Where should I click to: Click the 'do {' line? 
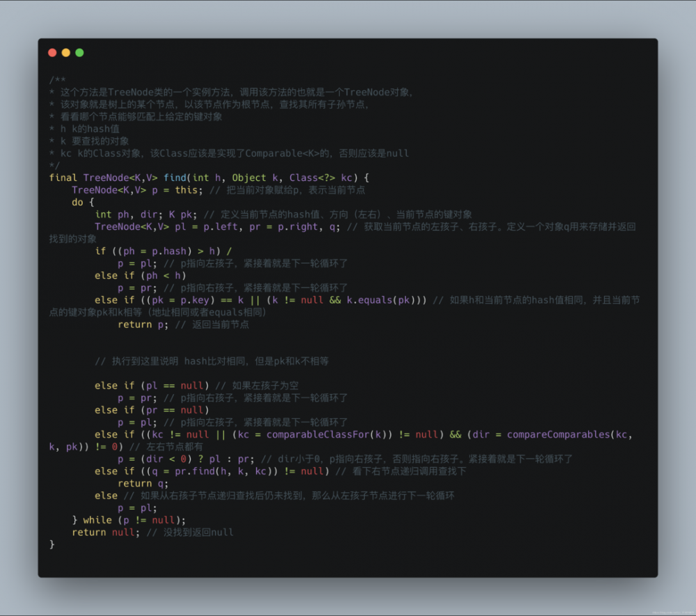click(83, 202)
